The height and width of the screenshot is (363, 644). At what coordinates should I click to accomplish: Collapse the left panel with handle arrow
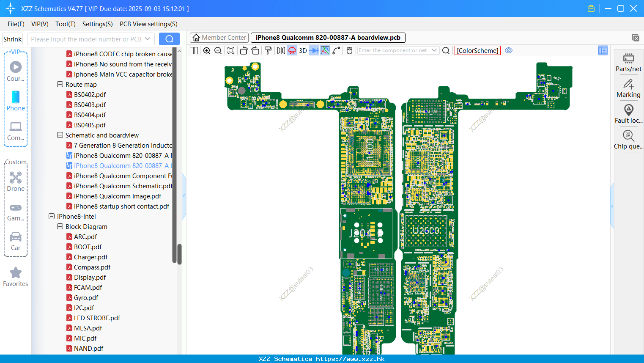click(184, 196)
